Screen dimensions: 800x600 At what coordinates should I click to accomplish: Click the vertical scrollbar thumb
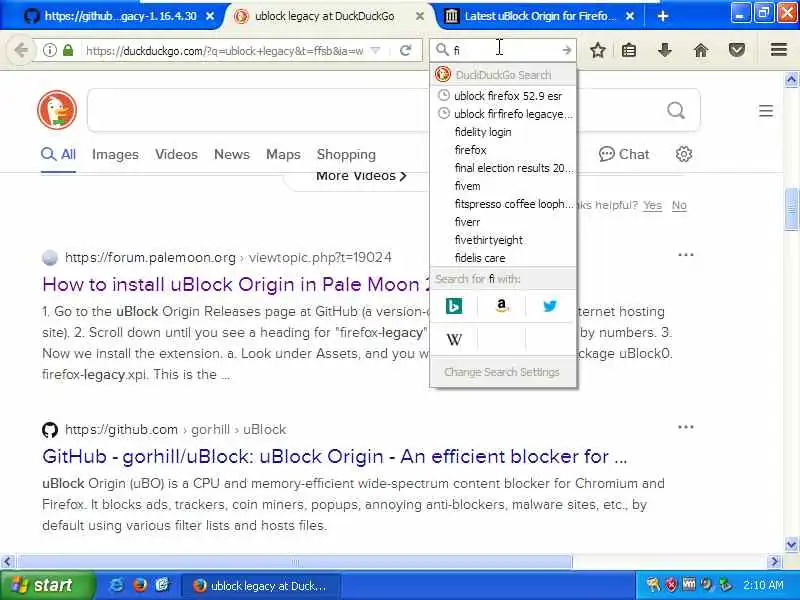click(x=791, y=209)
